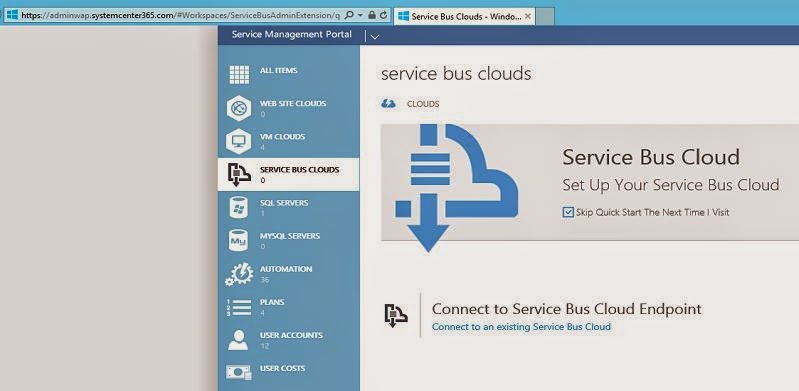Select USER COSTS menu label
The width and height of the screenshot is (799, 391).
click(283, 369)
